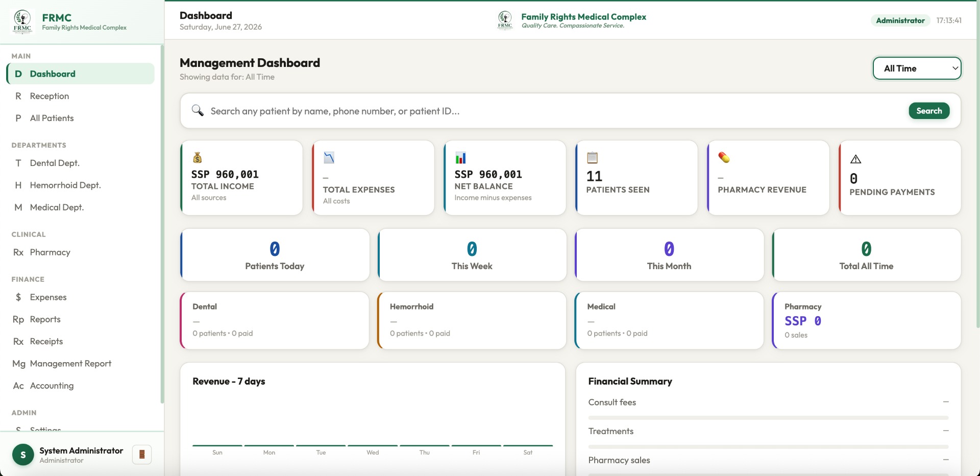
Task: Click the sidebar vertical scrollbar
Action: (x=162, y=225)
